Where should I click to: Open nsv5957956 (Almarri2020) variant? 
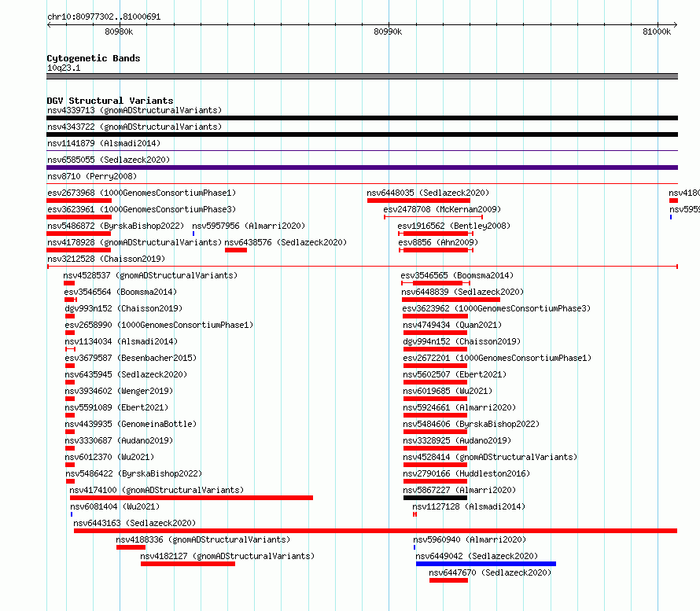(249, 226)
